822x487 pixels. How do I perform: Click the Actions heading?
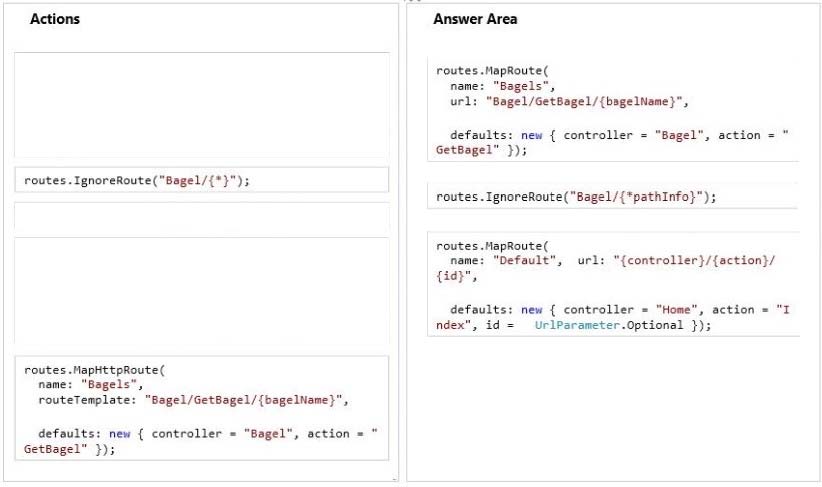[x=55, y=19]
